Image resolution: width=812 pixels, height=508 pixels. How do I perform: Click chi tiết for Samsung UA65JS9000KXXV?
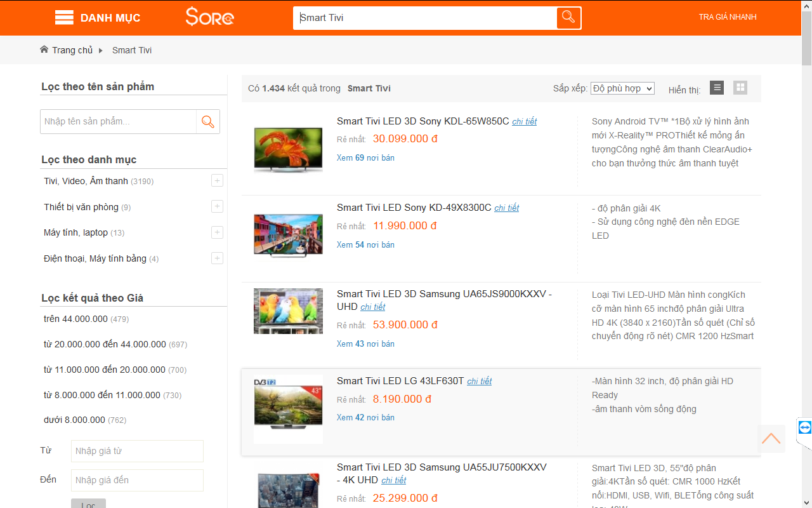(x=373, y=307)
